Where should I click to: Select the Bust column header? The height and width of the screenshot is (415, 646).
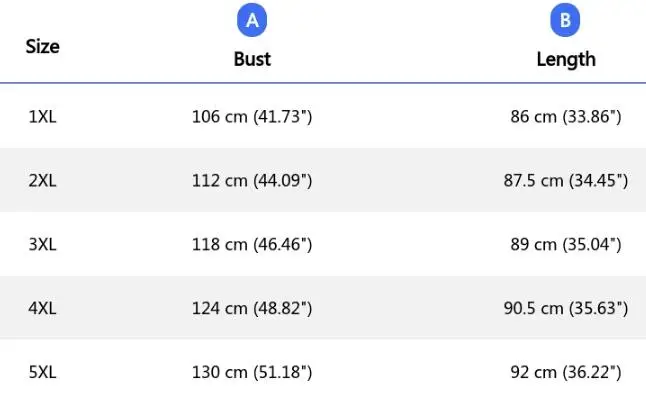252,59
